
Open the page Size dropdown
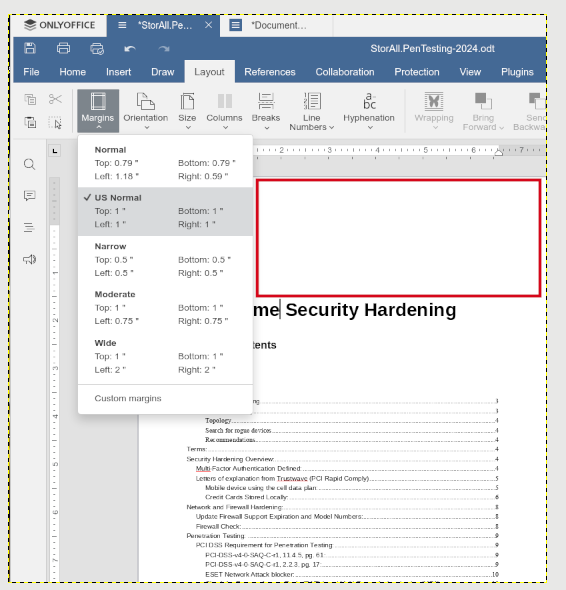(187, 111)
